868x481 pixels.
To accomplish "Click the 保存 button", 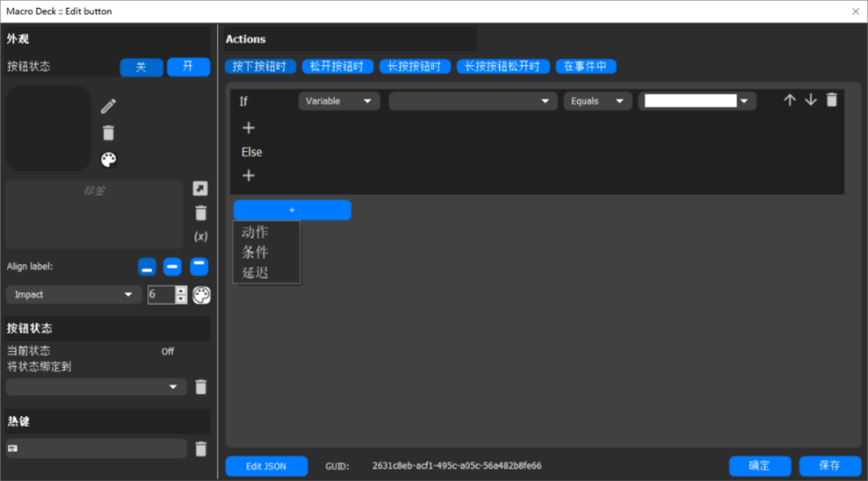I will pos(830,466).
